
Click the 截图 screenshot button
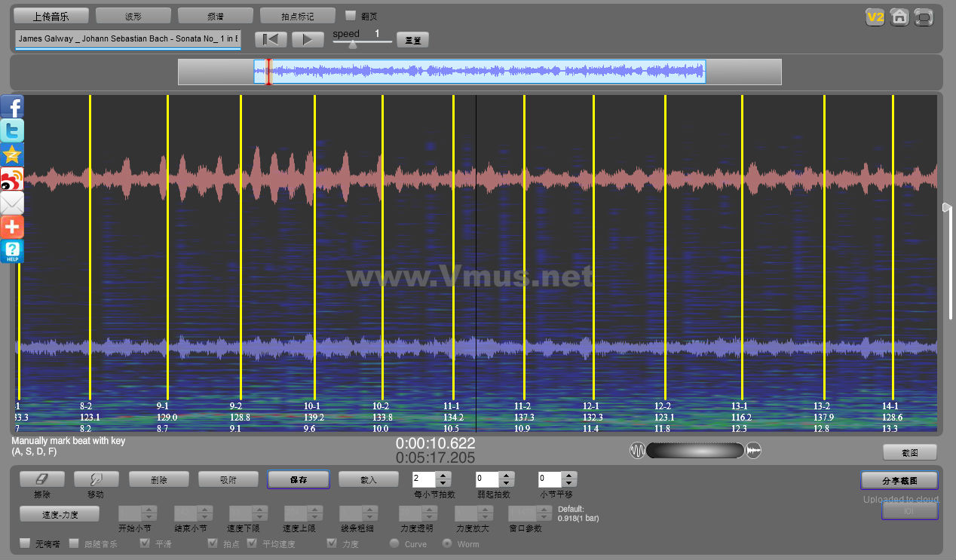click(910, 452)
